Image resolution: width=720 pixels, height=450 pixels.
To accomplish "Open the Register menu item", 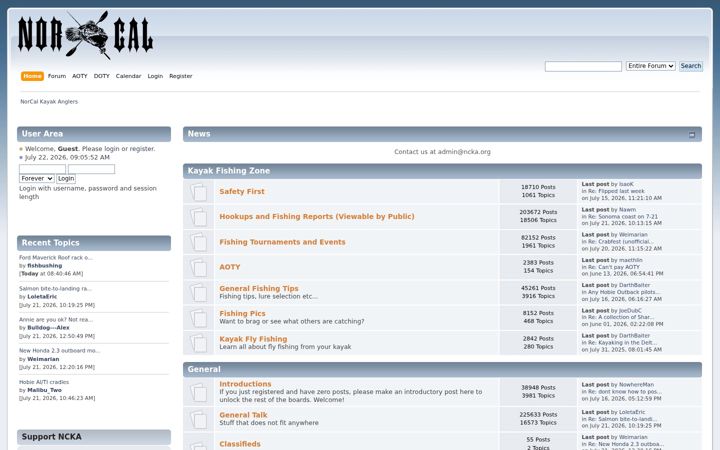I will tap(180, 76).
